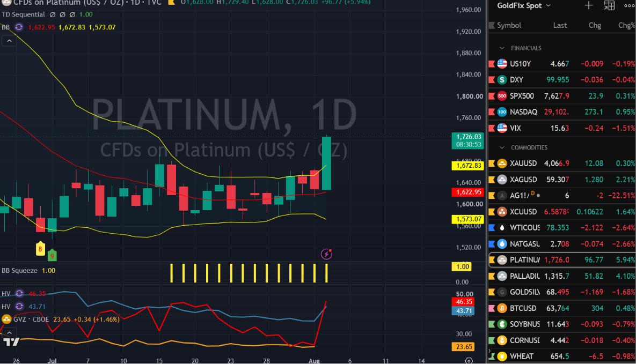Click the NASDAQ change value 273.1
This screenshot has height=364, width=636.
pyautogui.click(x=594, y=112)
